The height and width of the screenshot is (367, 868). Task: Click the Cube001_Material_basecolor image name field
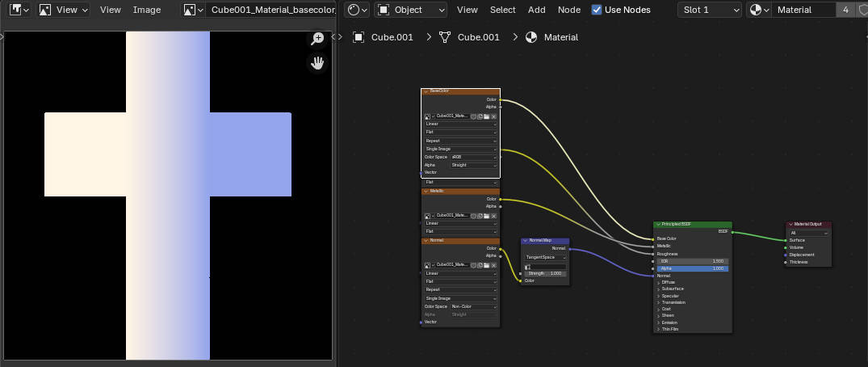(270, 10)
